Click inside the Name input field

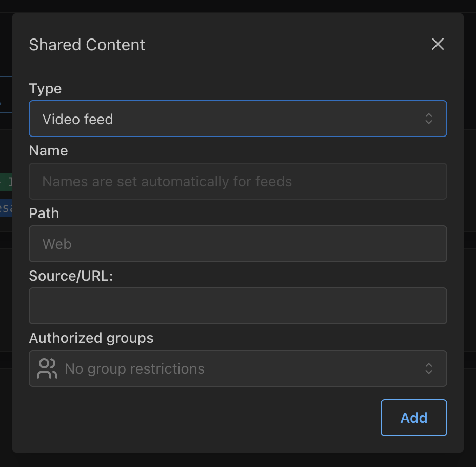coord(238,181)
